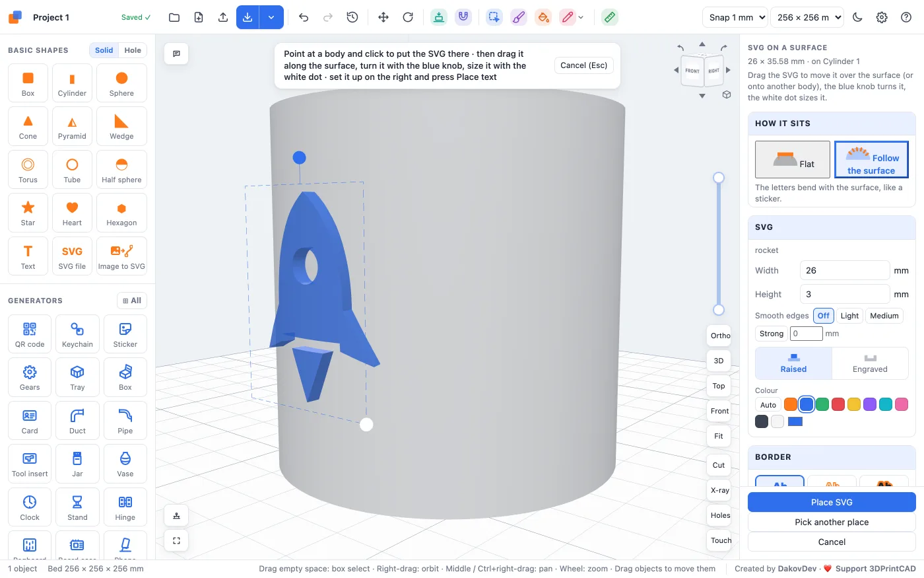Screen dimensions: 924x578
Task: Pick the orange colour swatch
Action: 791,404
